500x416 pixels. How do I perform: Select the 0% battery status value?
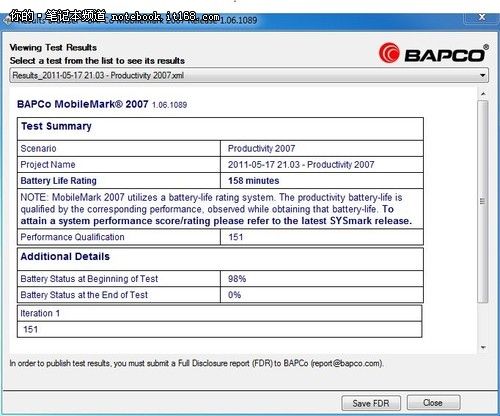[234, 295]
